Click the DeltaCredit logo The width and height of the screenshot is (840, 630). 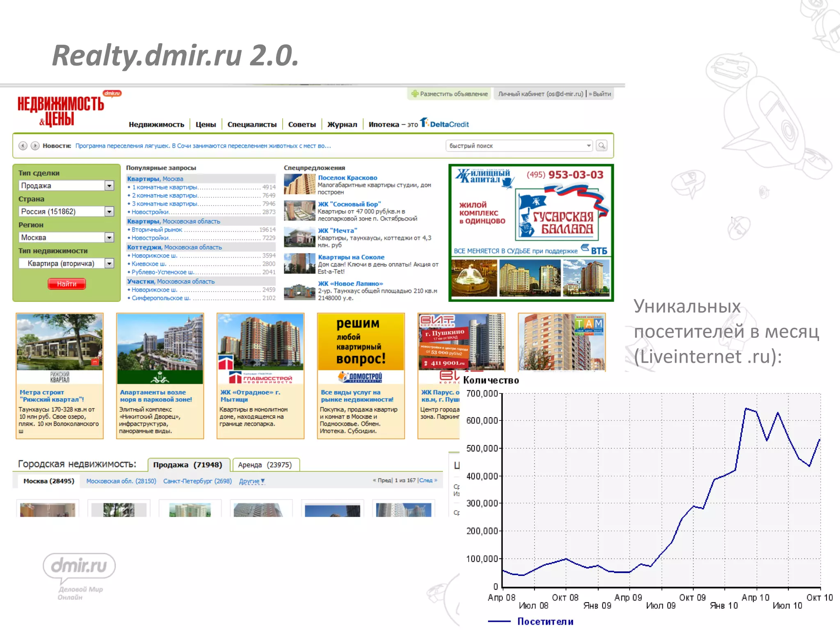[445, 123]
